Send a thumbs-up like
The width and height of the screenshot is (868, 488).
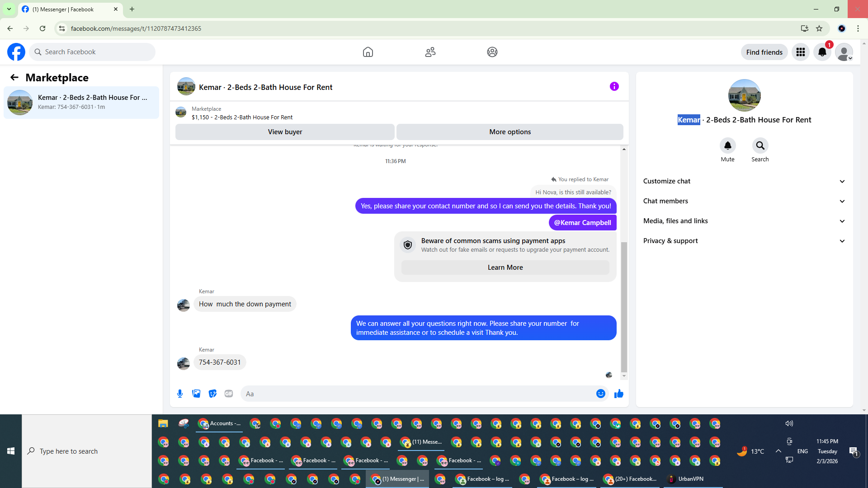[619, 394]
